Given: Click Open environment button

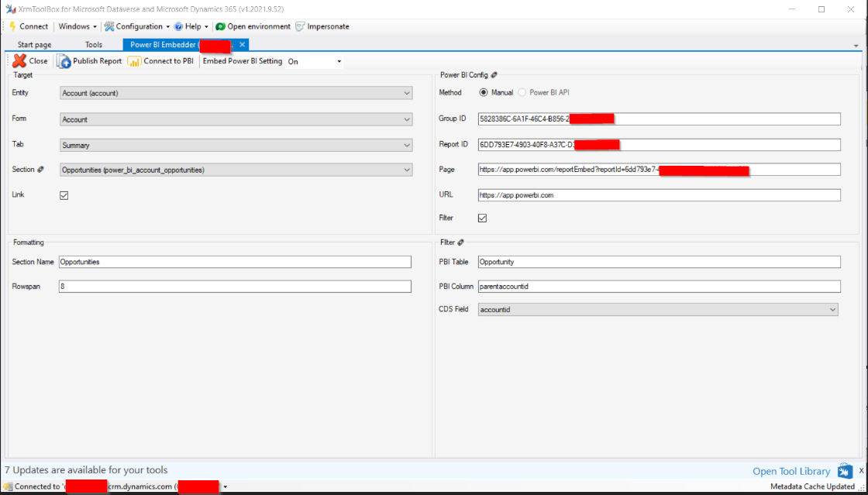Looking at the screenshot, I should click(253, 26).
